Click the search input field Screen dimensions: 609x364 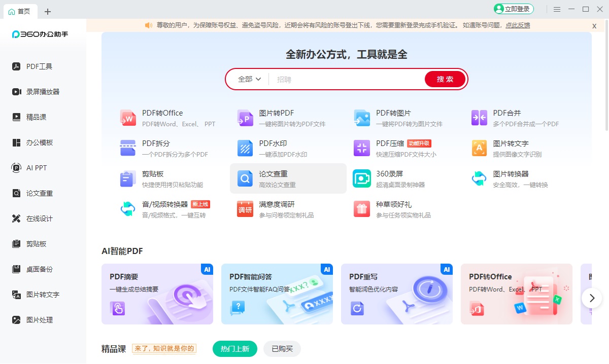point(348,79)
